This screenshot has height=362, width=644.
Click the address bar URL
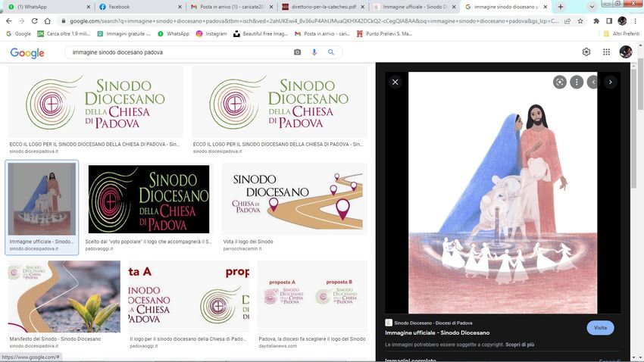tap(314, 21)
